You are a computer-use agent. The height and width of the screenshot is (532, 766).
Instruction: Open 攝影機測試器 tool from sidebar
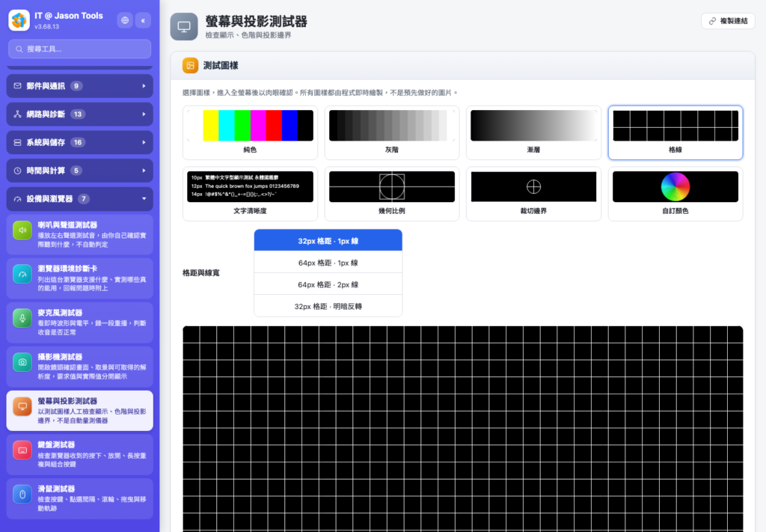point(79,367)
